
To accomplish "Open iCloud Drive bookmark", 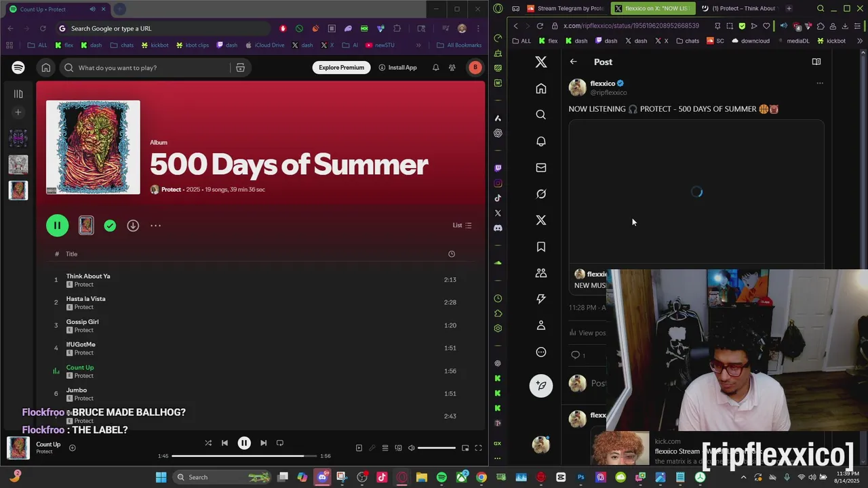I will click(264, 45).
